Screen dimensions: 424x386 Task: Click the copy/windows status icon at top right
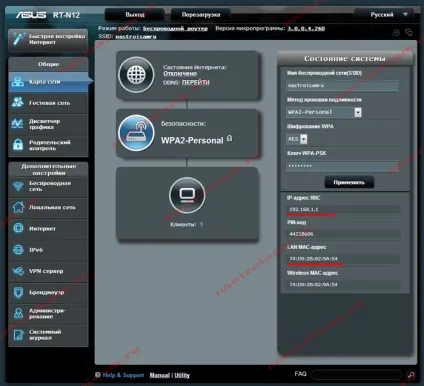[x=409, y=32]
